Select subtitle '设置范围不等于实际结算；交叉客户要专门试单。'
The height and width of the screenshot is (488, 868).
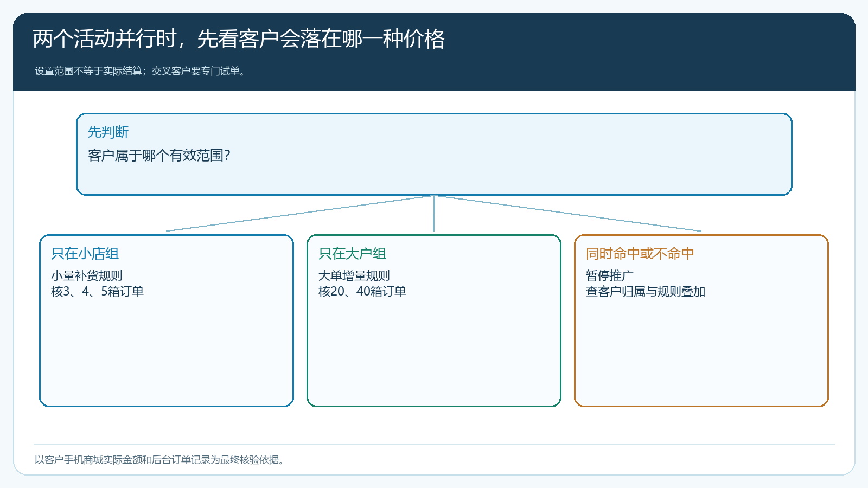coord(141,71)
